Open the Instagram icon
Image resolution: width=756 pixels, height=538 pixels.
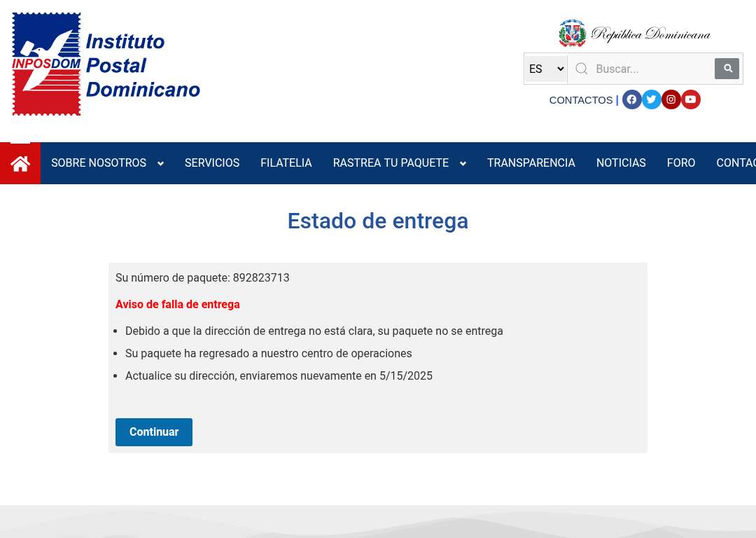[x=671, y=99]
